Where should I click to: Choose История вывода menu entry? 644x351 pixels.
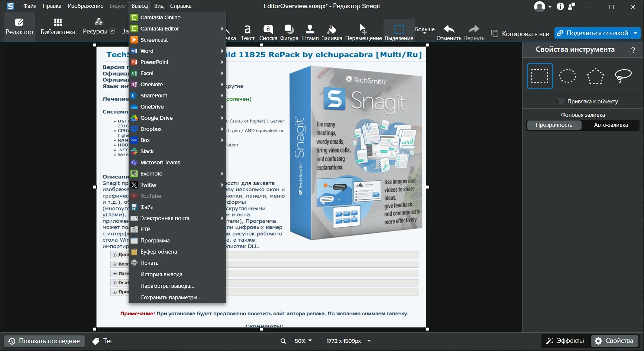(x=177, y=274)
